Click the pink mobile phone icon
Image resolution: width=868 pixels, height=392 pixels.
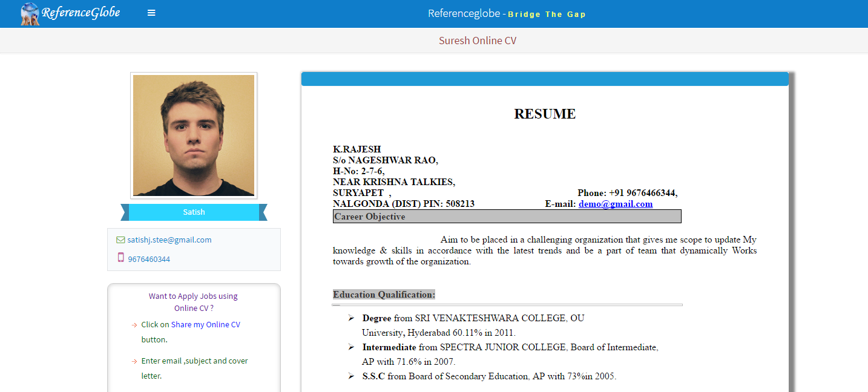coord(120,258)
